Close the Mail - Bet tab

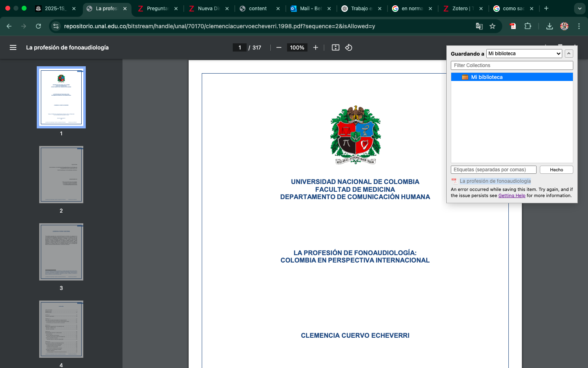329,9
